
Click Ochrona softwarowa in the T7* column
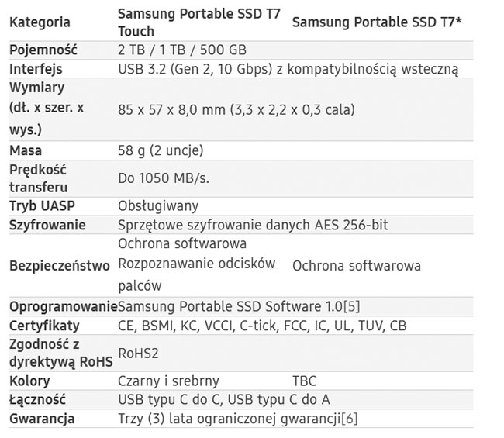tap(356, 266)
